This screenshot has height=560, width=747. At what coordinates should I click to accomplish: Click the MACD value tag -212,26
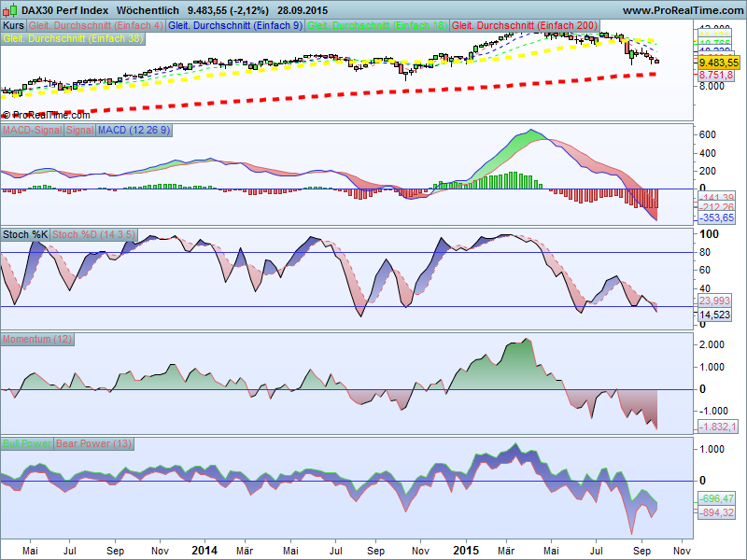(x=716, y=206)
